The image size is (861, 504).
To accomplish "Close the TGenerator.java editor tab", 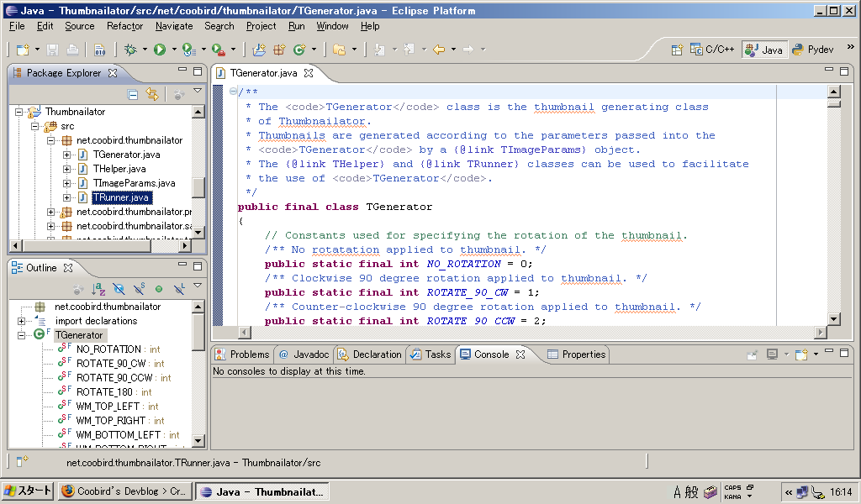I will [309, 73].
